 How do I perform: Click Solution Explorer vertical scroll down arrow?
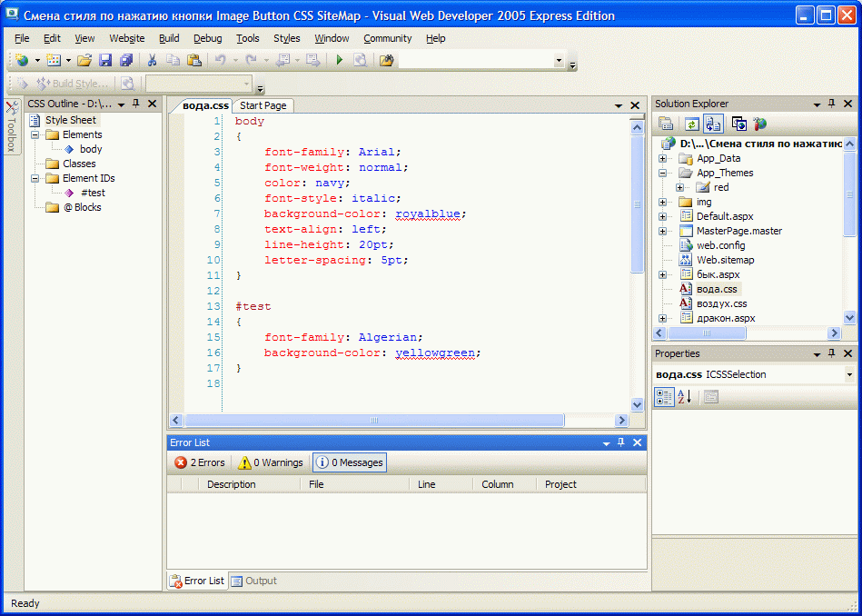click(850, 318)
